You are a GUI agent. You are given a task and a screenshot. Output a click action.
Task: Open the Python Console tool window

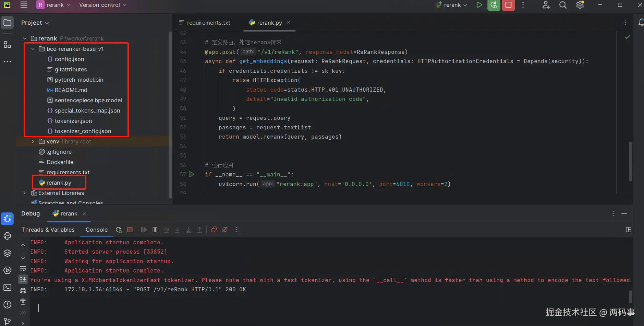pos(7,236)
